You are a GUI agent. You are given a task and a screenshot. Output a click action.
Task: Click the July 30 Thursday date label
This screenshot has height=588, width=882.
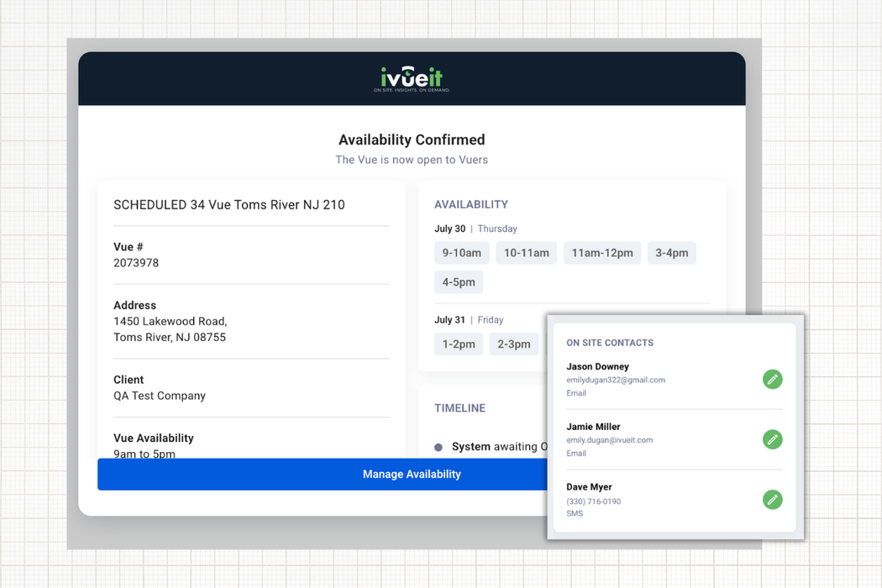point(476,228)
